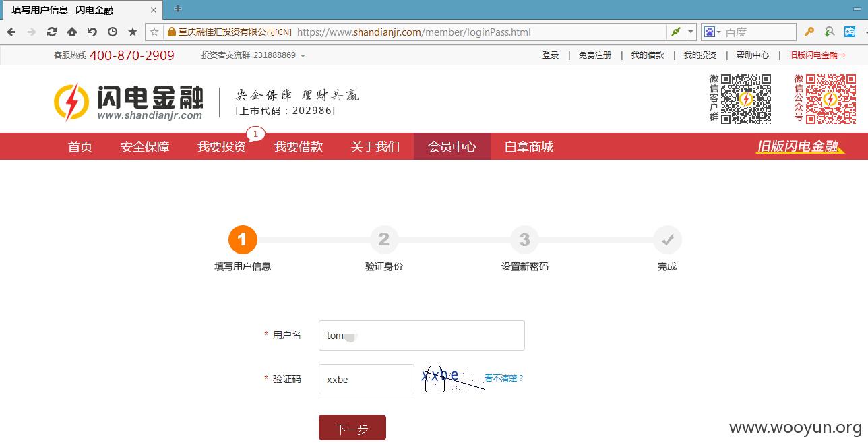Click the undo closed tab icon
Screen dimensions: 868x447
point(92,32)
